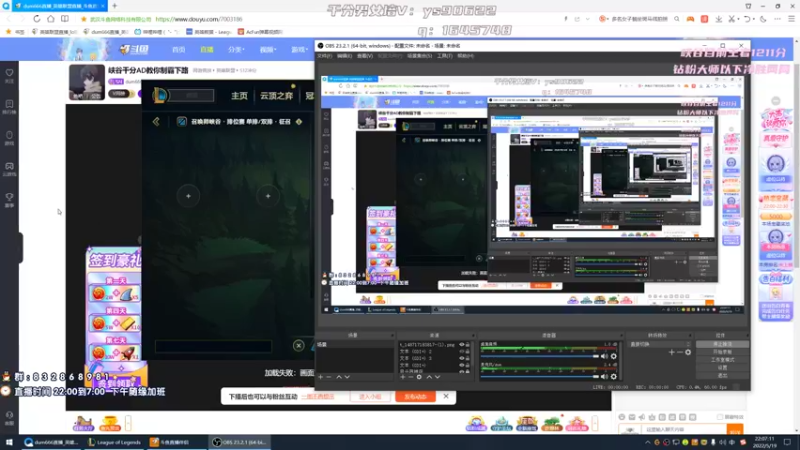Open the trophy icon in Douyu sidebar
This screenshot has height=450, width=800.
pos(9,199)
